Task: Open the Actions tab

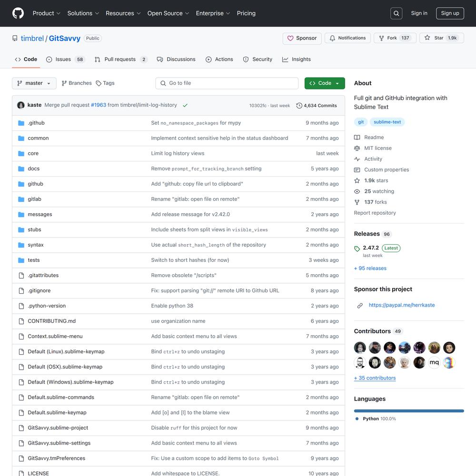Action: [219, 59]
